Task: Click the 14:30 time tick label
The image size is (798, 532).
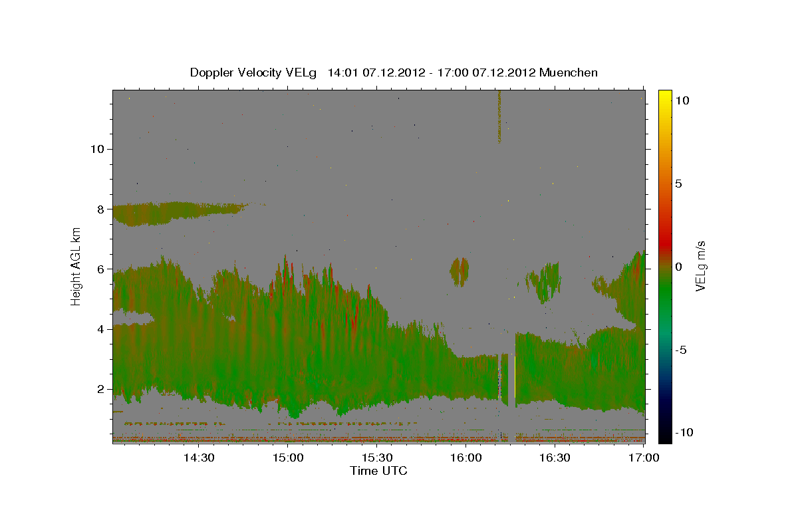Action: pos(198,458)
